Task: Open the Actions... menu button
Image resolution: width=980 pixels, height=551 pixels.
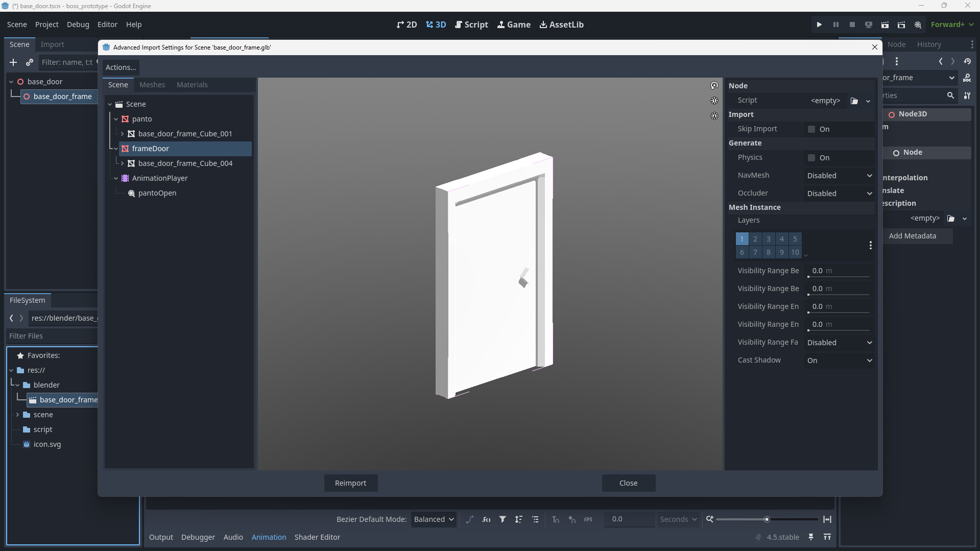Action: coord(121,67)
